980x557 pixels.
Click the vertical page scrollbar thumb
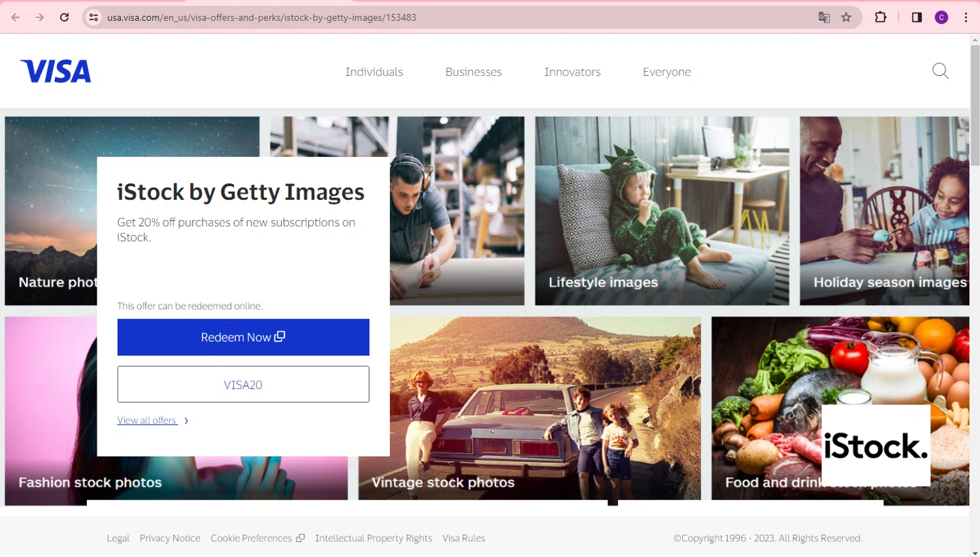975,104
